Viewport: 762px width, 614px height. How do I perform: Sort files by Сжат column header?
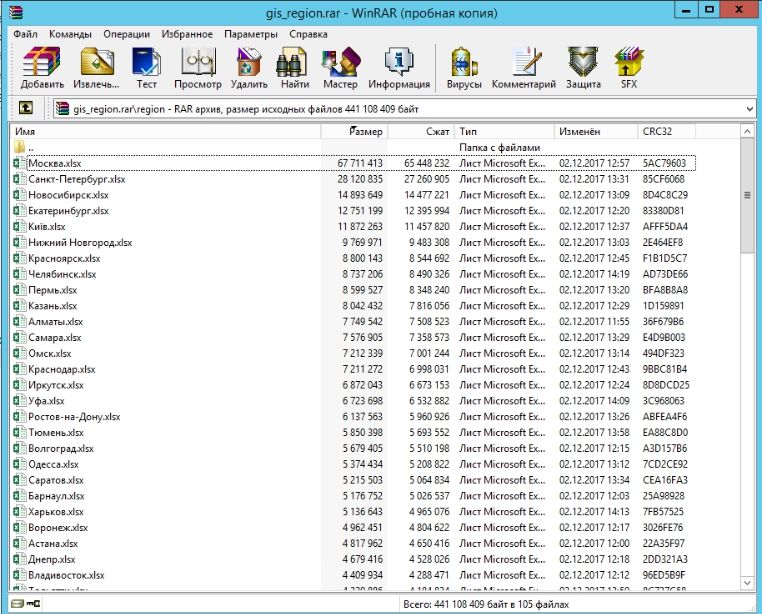(x=421, y=131)
